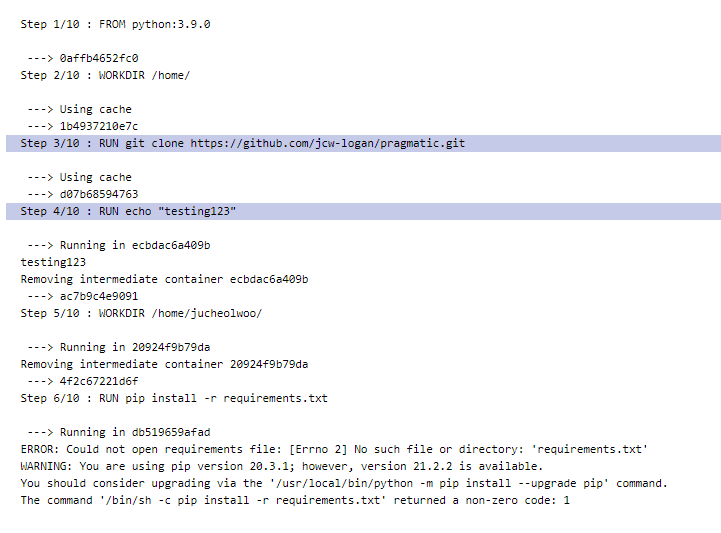Select the Step 6/10 pip install line
The height and width of the screenshot is (533, 721).
[x=174, y=398]
